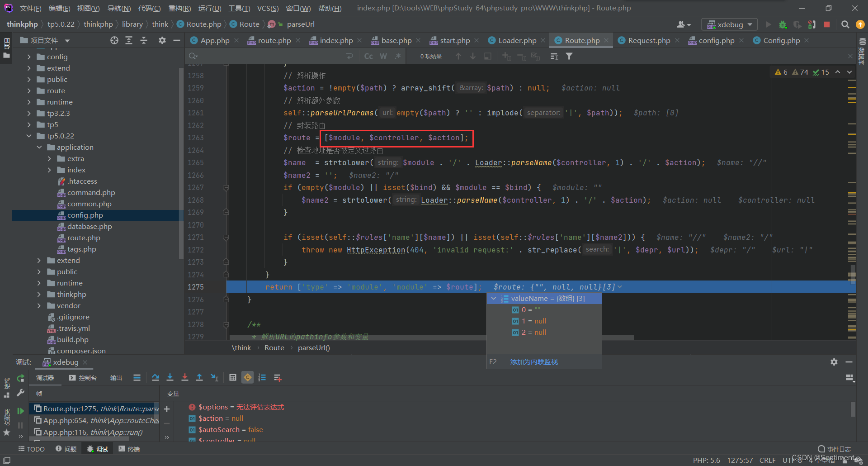Click the filter search results funnel icon

click(569, 56)
